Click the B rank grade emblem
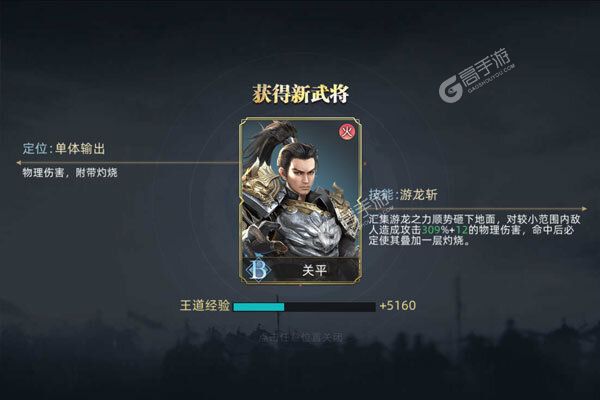 [x=259, y=270]
